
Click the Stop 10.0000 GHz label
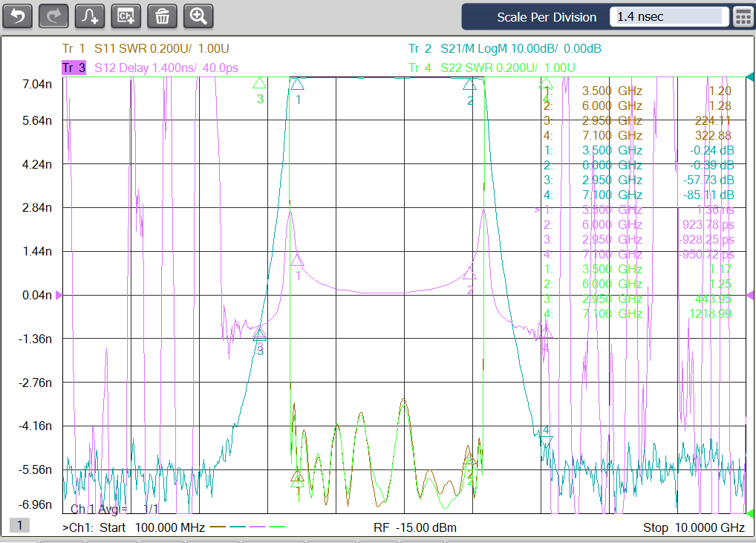coord(694,527)
